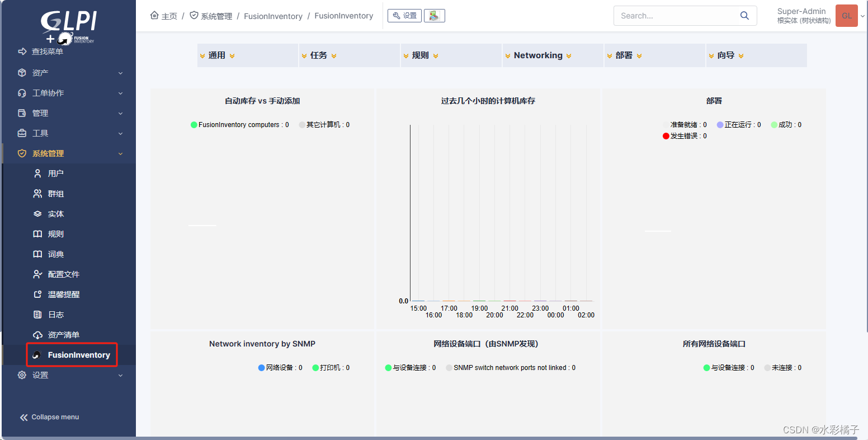Click the 正在运行 legend entry
The height and width of the screenshot is (440, 868).
pyautogui.click(x=739, y=125)
